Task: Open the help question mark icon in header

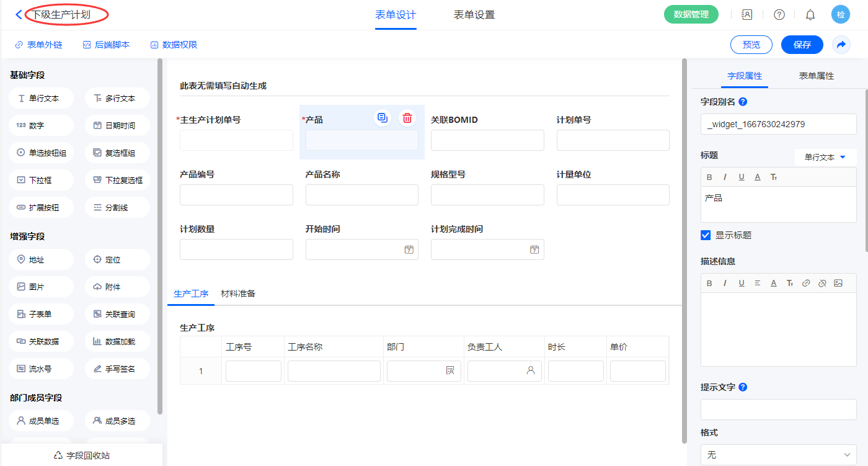Action: pos(779,15)
